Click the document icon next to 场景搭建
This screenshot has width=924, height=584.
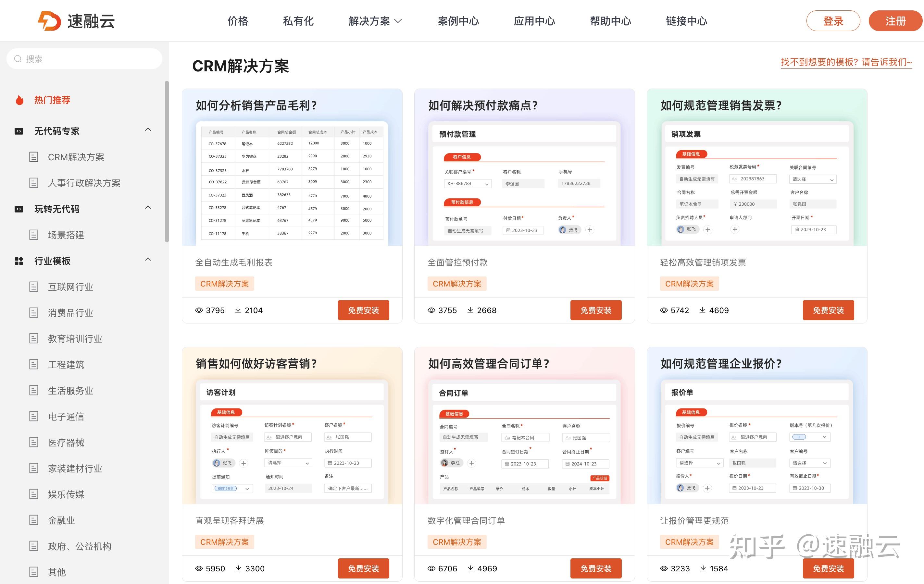(x=34, y=235)
